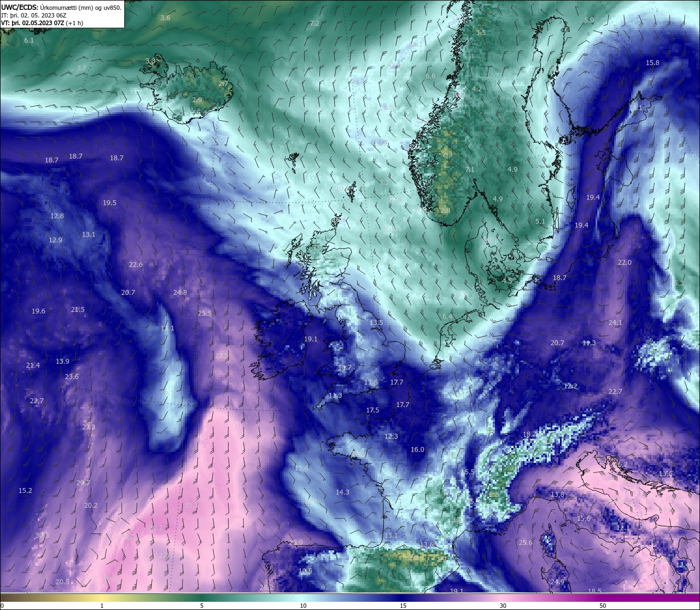The height and width of the screenshot is (610, 700).
Task: Click the map value '21.4'
Action: (x=33, y=365)
